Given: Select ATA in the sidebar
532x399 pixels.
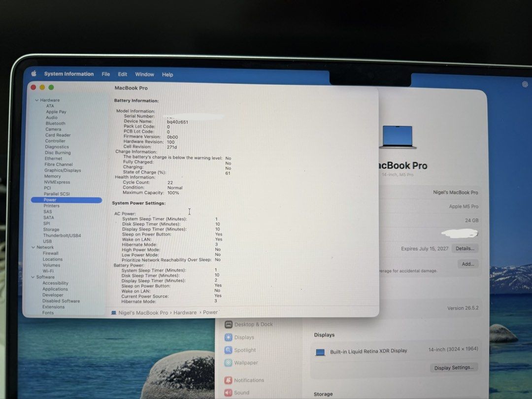Looking at the screenshot, I should click(50, 106).
